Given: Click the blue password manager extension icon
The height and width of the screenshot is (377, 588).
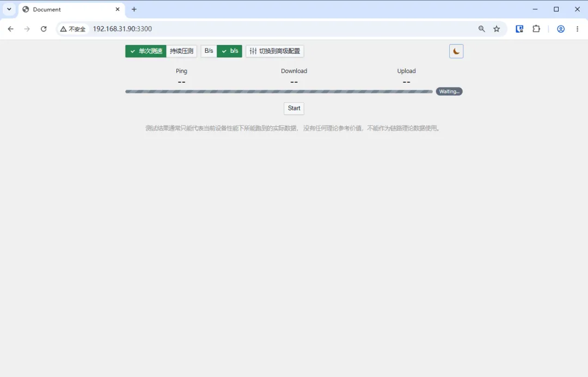Looking at the screenshot, I should [519, 29].
